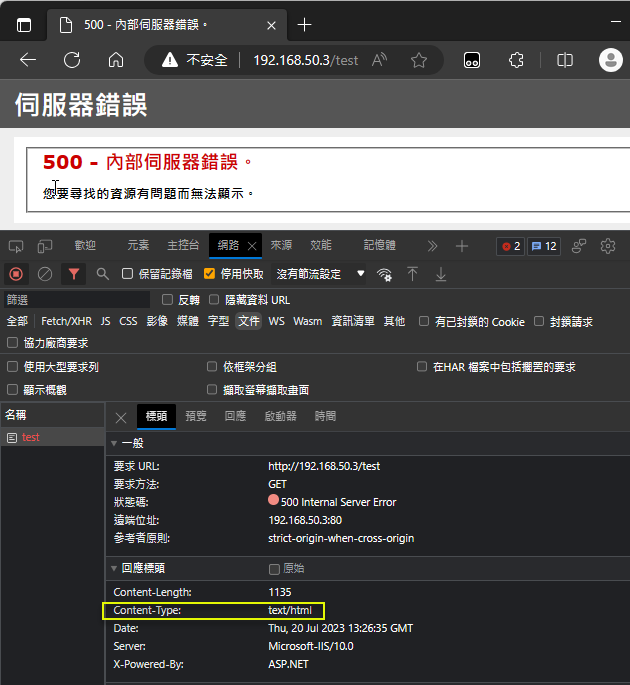Toggle device emulation icon
Image resolution: width=630 pixels, height=685 pixels.
point(45,246)
